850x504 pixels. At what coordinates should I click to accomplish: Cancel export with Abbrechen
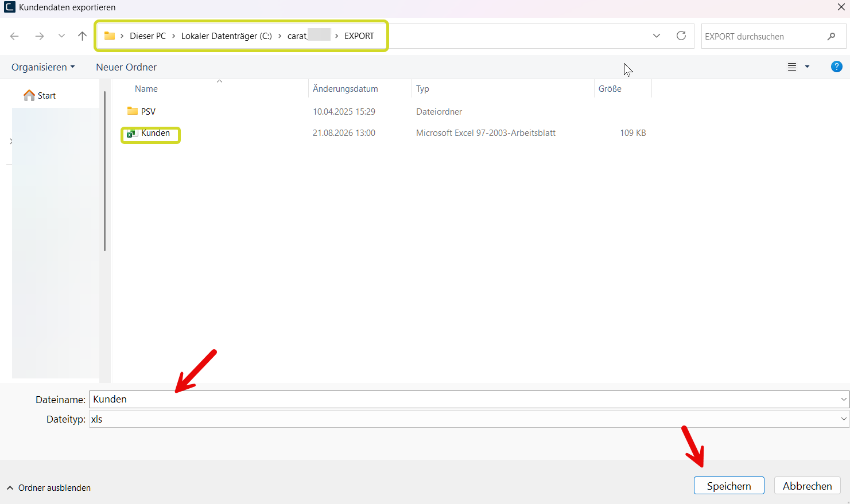point(807,486)
